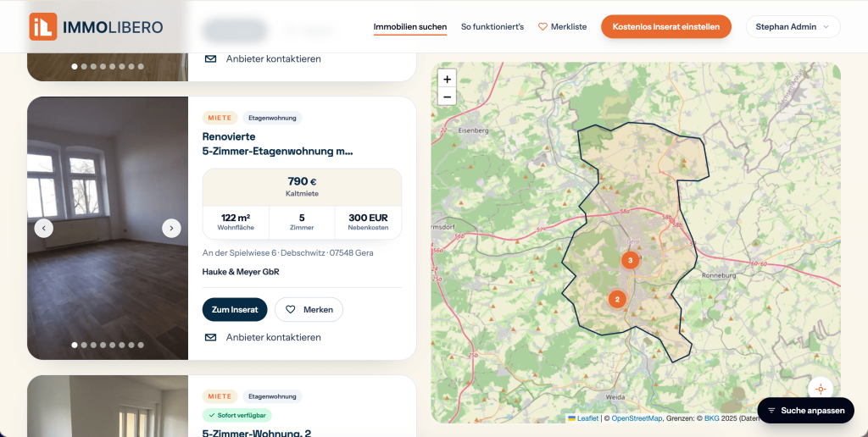Center map on my location

[x=821, y=389]
